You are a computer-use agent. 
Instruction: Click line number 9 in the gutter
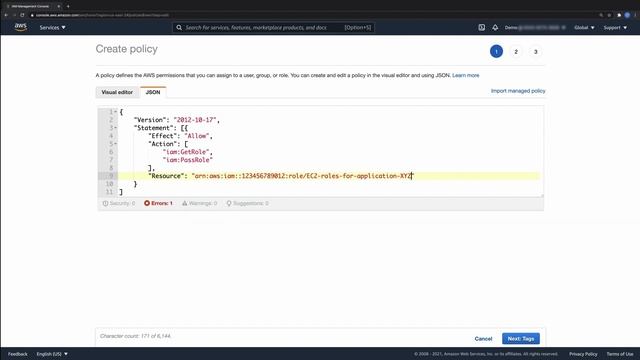click(x=111, y=176)
